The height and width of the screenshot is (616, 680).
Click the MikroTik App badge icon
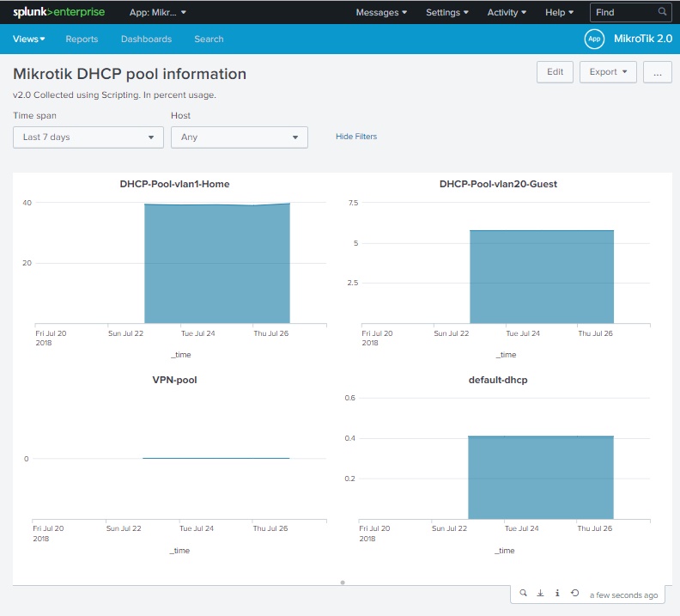click(x=594, y=39)
